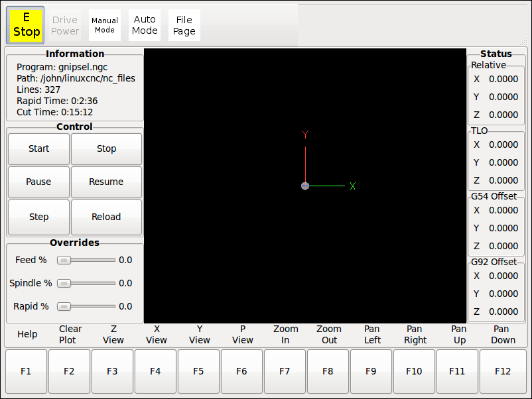532x399 pixels.
Task: Click the Cut Time: 0:15:12 text
Action: [54, 112]
